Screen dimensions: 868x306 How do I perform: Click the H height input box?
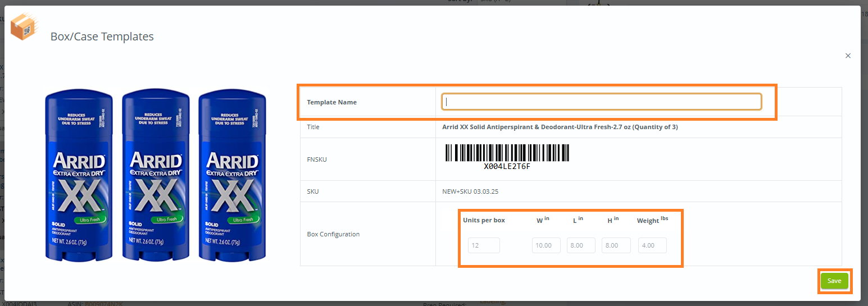(616, 245)
